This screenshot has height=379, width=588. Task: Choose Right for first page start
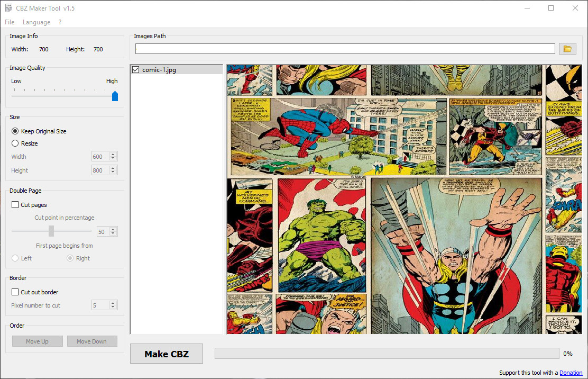pyautogui.click(x=70, y=258)
